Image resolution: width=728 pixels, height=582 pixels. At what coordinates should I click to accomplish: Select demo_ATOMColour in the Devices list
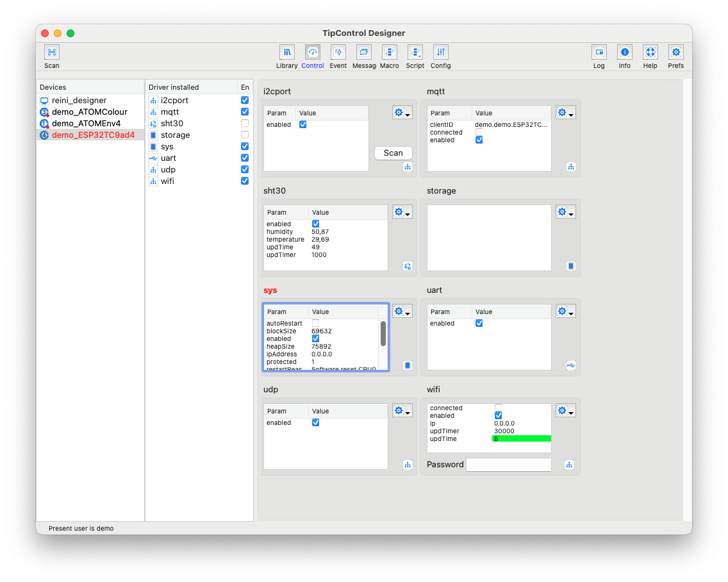coord(89,112)
